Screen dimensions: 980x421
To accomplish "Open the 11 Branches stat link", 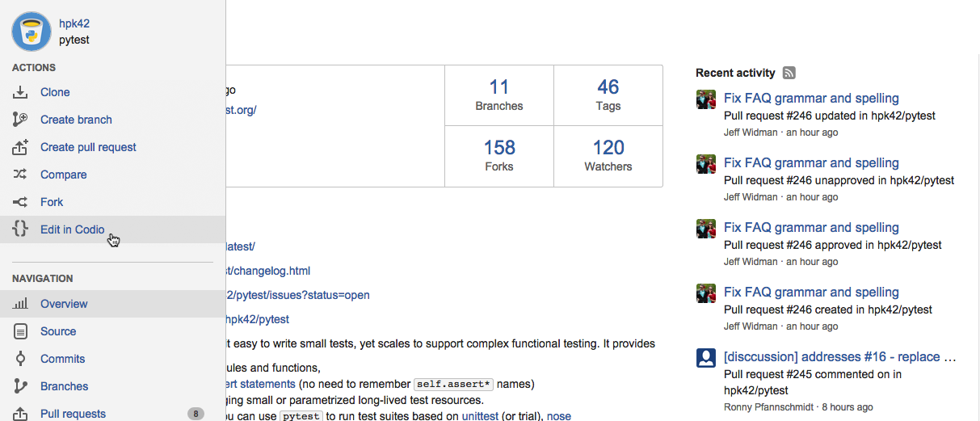I will tap(498, 95).
